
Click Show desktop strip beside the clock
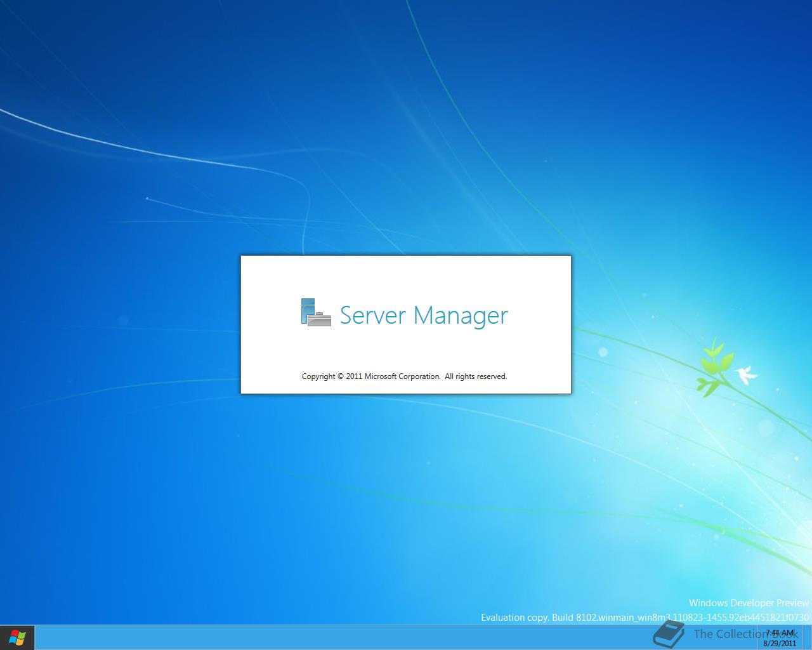coord(807,637)
